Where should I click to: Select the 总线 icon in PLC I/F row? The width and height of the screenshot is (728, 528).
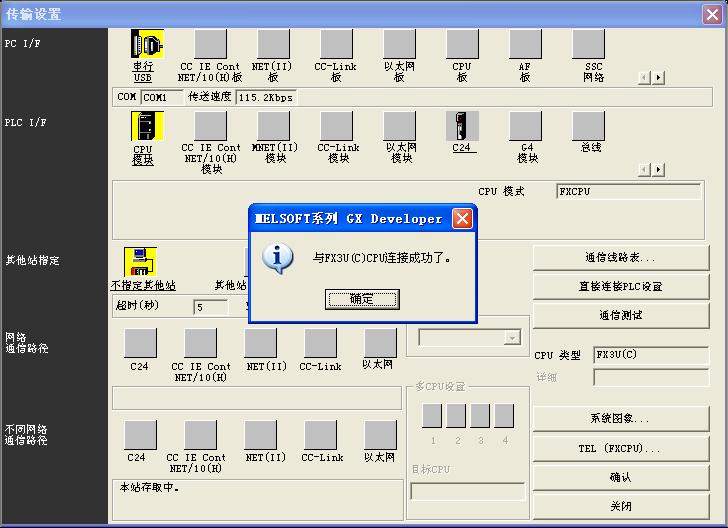588,126
